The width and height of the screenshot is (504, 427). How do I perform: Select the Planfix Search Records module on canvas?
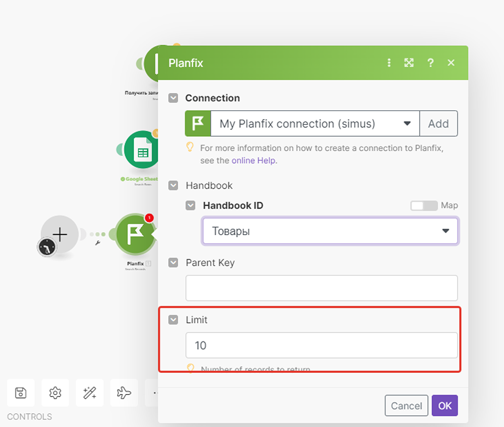coord(135,234)
